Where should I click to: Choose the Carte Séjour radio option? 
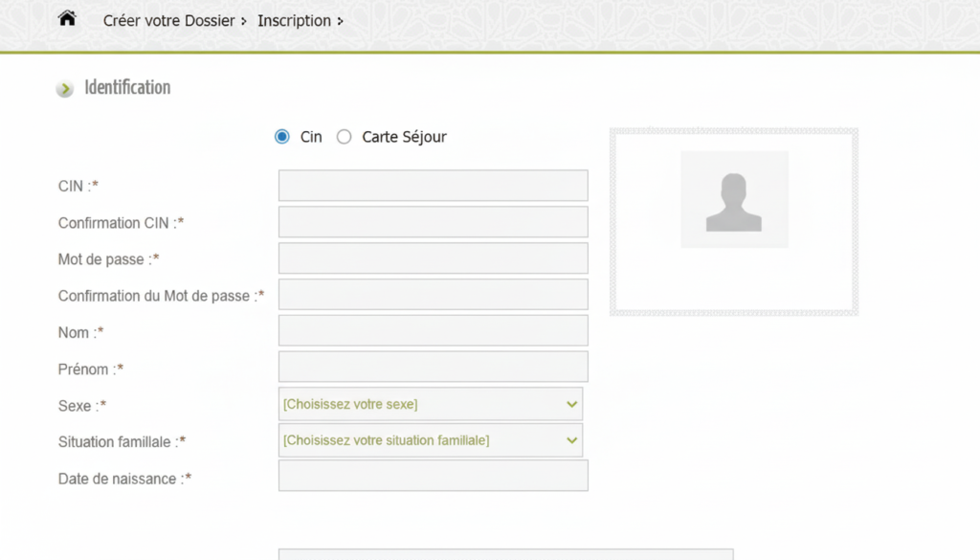coord(345,137)
